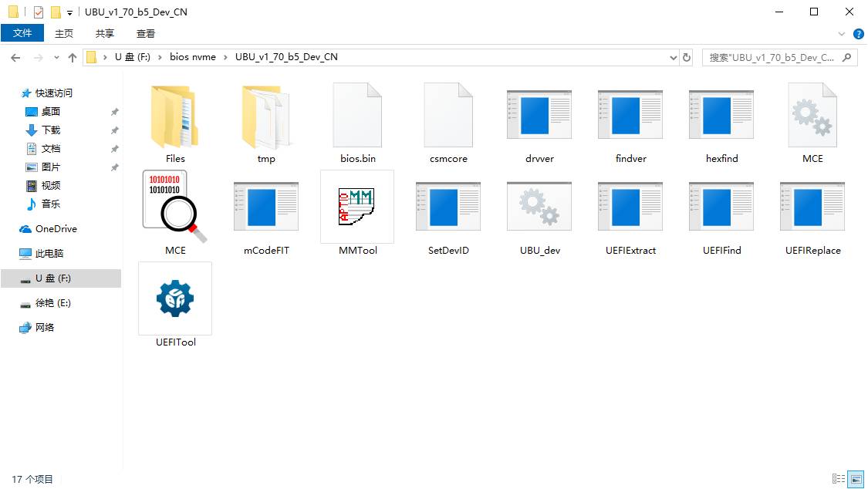868x489 pixels.
Task: Unpin 下载 using its pin icon
Action: tap(115, 130)
